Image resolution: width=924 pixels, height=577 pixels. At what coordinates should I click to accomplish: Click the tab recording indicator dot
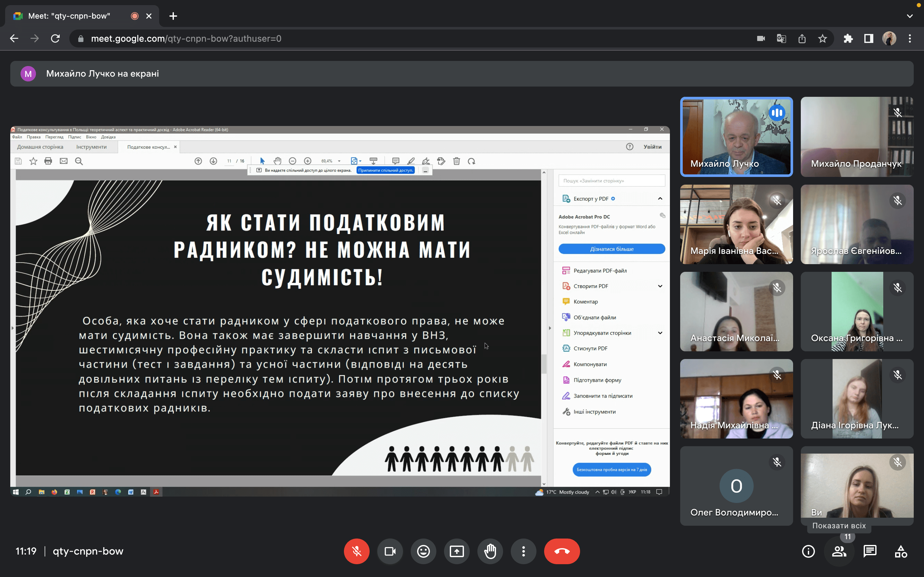click(x=134, y=16)
